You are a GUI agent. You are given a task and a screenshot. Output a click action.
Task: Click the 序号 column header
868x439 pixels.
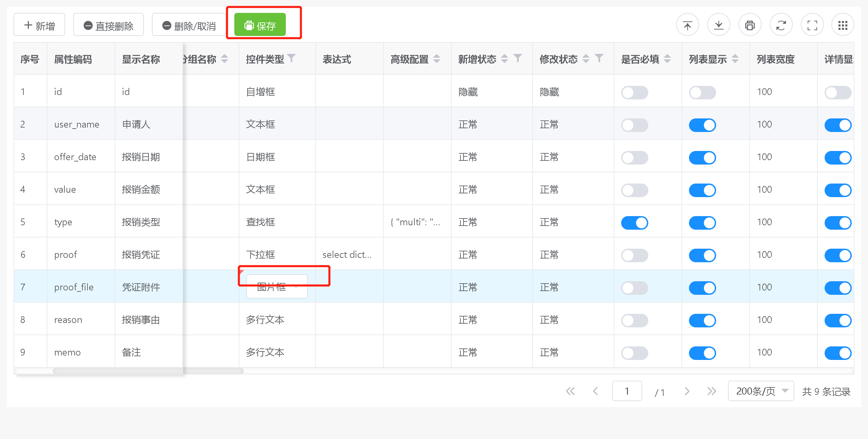[30, 59]
